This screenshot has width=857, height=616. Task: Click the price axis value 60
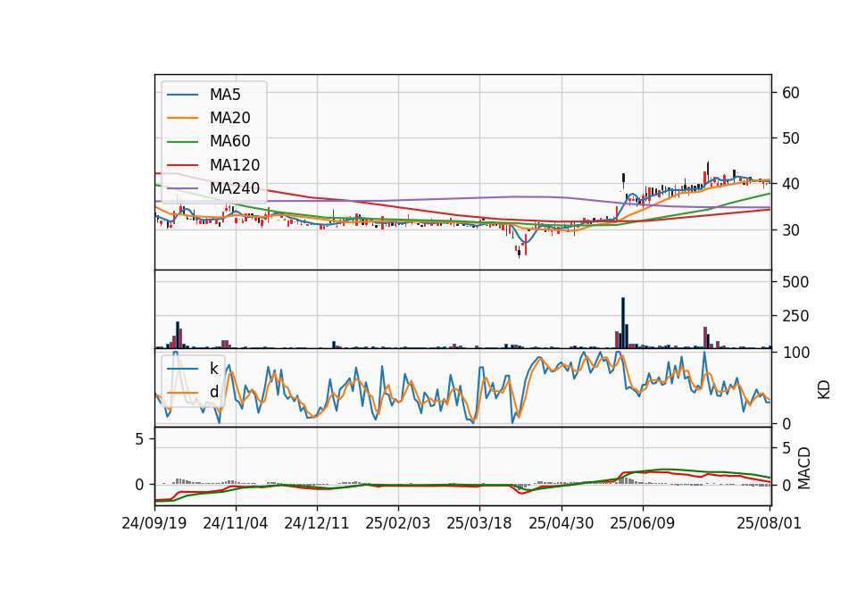(791, 93)
